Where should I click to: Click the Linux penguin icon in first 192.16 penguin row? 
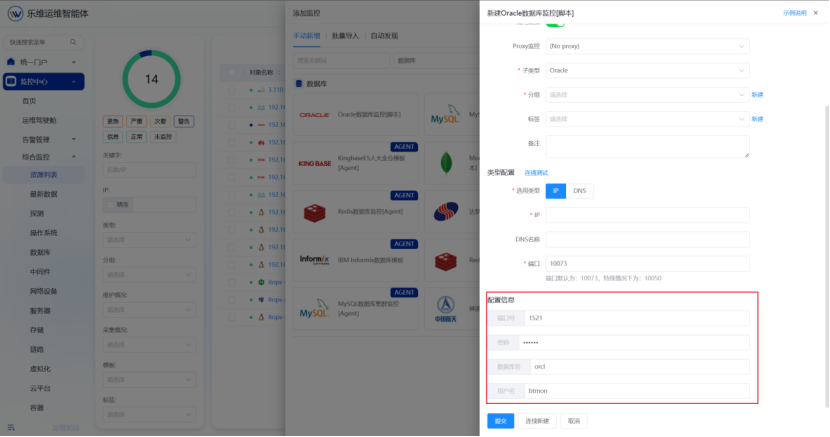(x=261, y=212)
